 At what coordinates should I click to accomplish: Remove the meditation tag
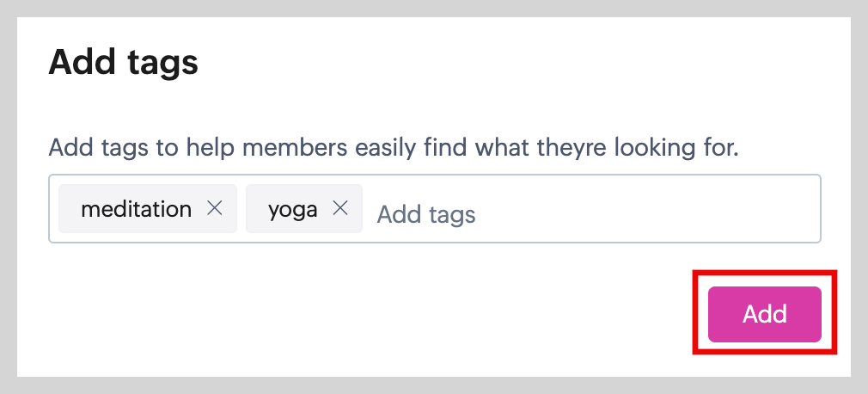tap(215, 208)
